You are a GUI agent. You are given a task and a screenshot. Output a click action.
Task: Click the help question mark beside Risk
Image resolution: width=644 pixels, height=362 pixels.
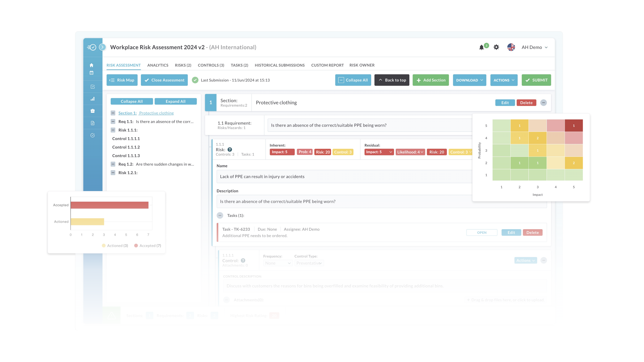230,149
